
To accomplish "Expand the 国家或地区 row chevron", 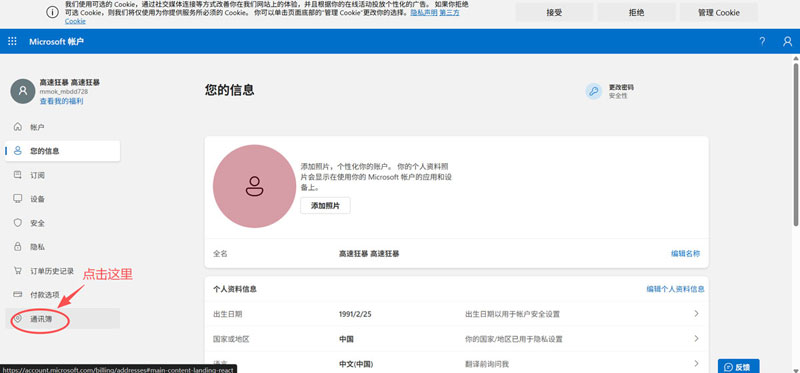I will [x=696, y=339].
